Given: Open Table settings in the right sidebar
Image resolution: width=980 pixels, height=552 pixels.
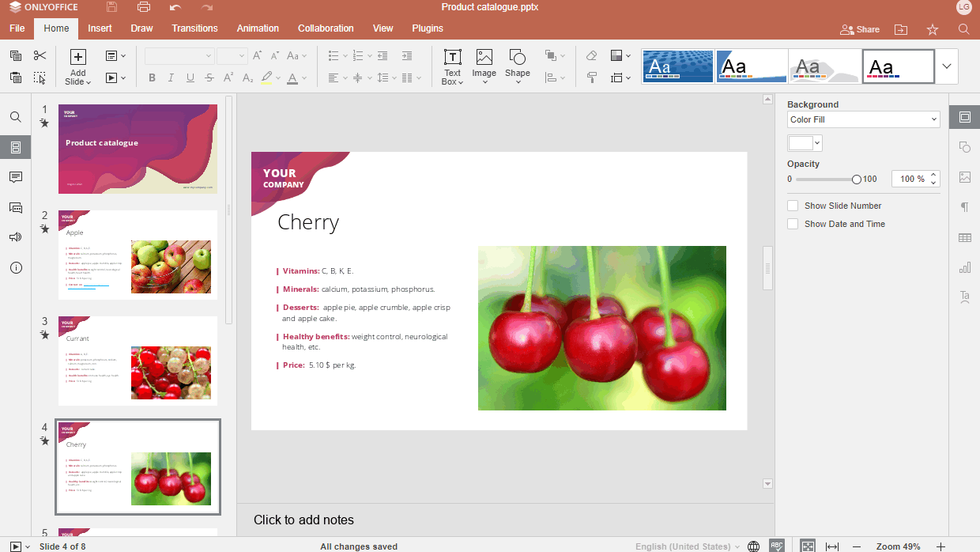Looking at the screenshot, I should [x=965, y=237].
